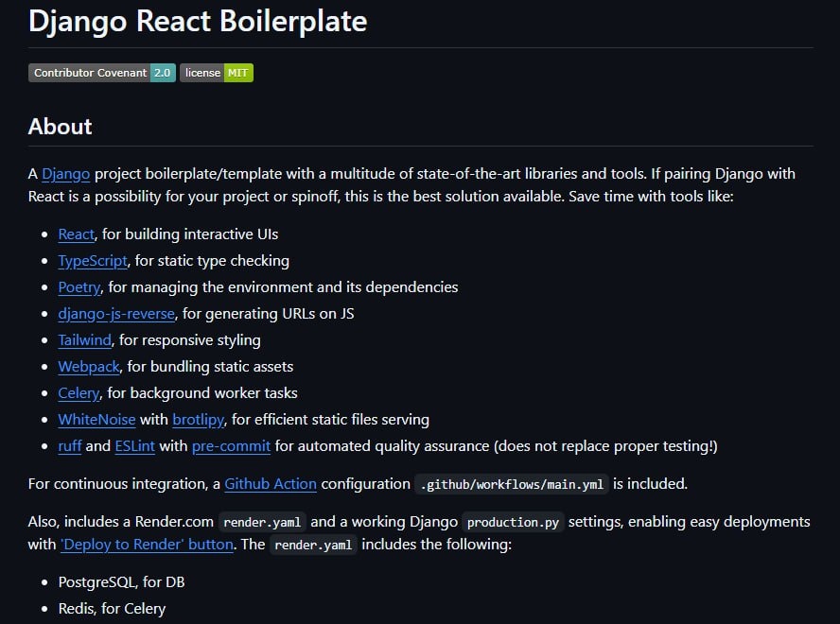Open the ESLint link
The height and width of the screenshot is (624, 840).
(x=135, y=446)
